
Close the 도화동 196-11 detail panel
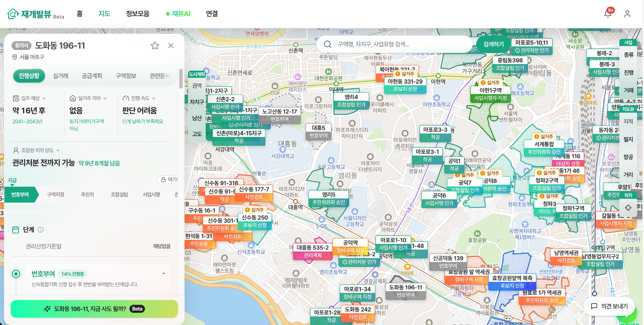pos(171,45)
